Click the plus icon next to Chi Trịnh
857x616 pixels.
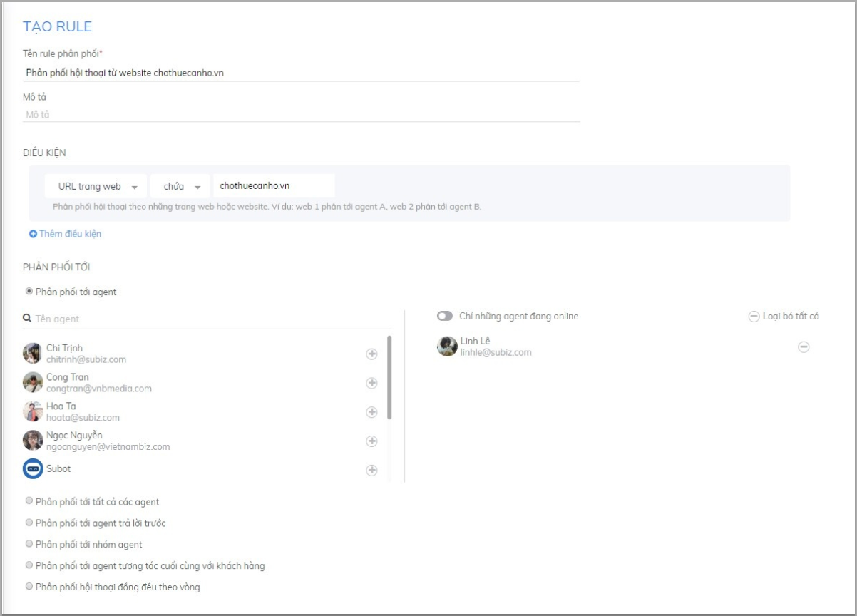pyautogui.click(x=371, y=354)
